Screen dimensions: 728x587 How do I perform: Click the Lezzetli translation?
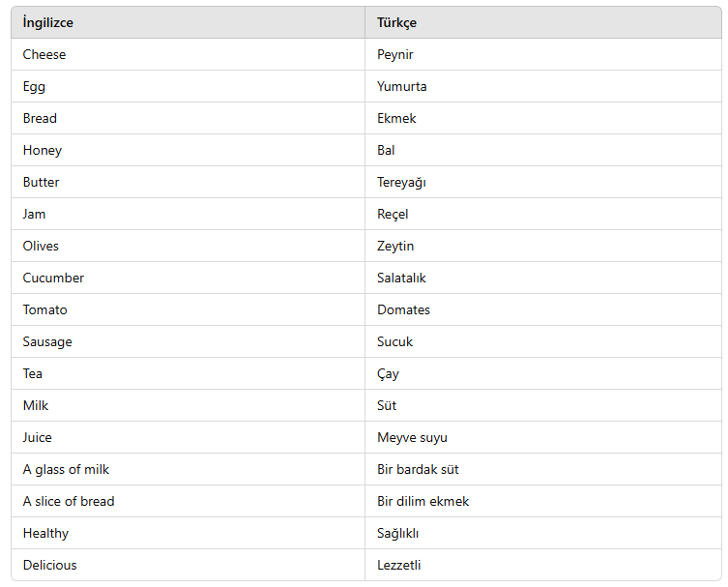tap(399, 565)
